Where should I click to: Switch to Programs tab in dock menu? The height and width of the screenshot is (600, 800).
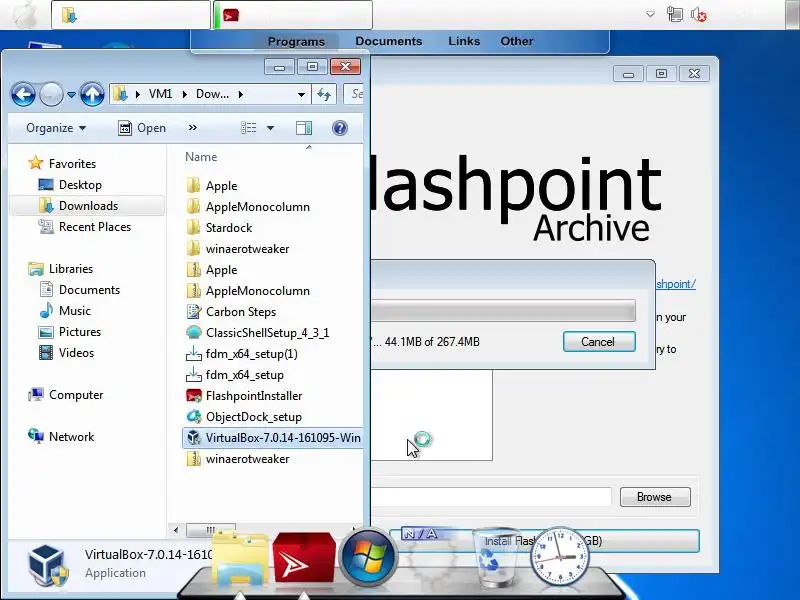(x=296, y=41)
